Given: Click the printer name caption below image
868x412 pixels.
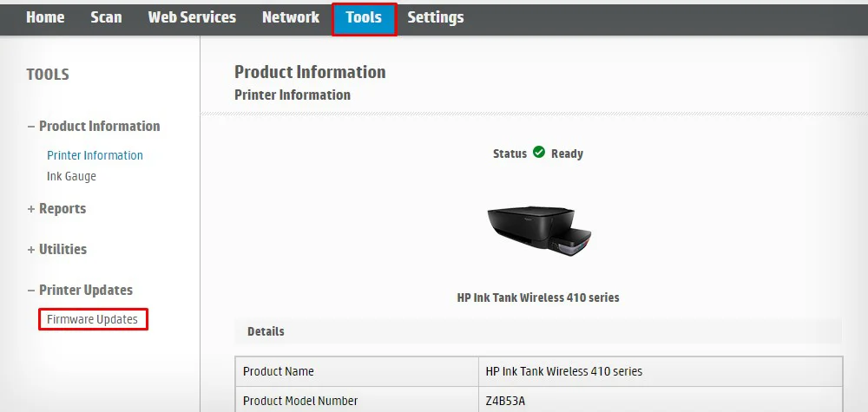Looking at the screenshot, I should click(538, 298).
